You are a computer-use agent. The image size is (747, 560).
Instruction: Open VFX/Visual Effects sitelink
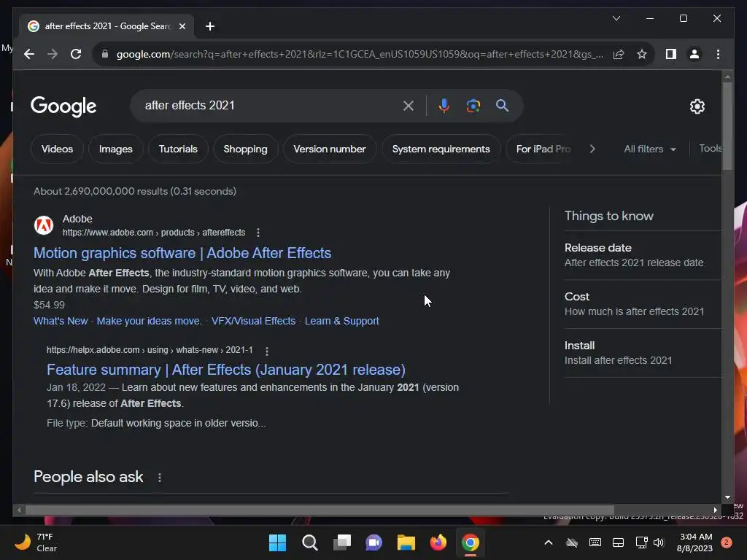(253, 321)
